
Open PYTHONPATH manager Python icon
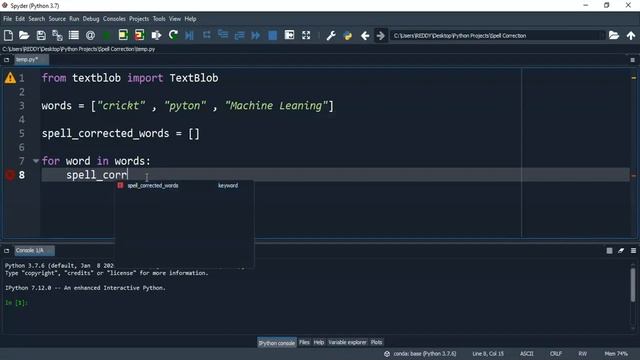pos(348,36)
